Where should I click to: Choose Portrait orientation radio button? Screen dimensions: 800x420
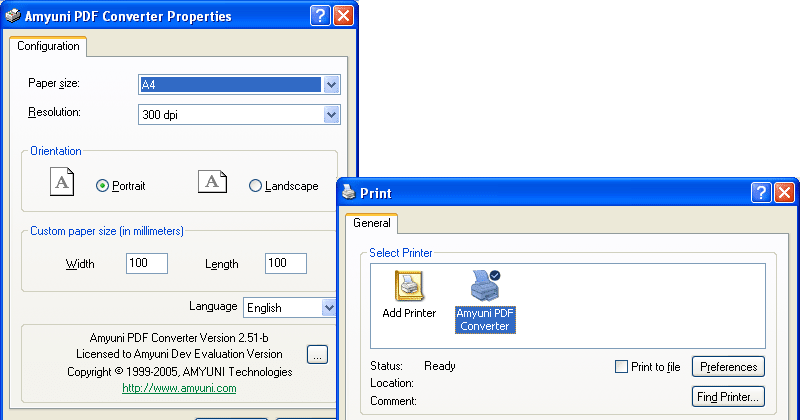(102, 186)
